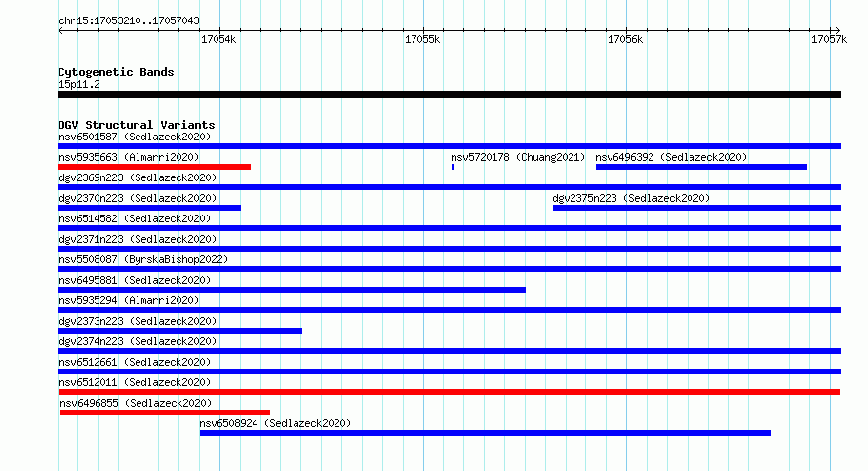Click the blue bar under dgv2373n223
Viewport: 868px width, 471px height.
[179, 331]
